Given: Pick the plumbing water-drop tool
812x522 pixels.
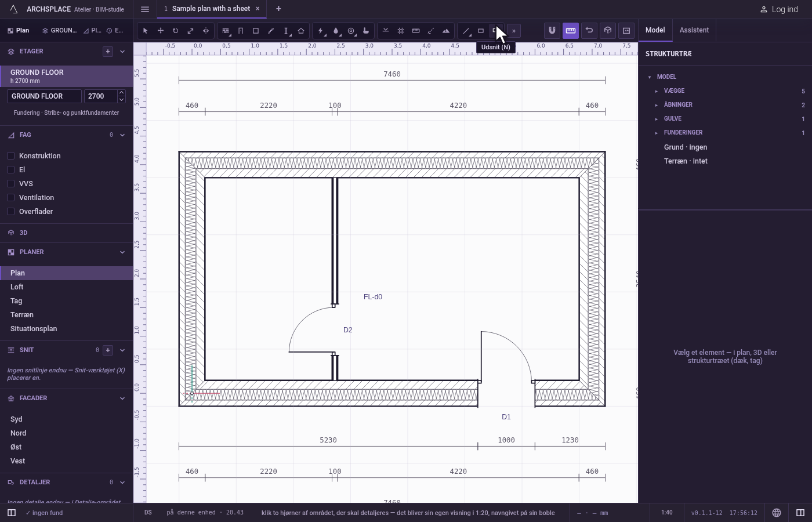Looking at the screenshot, I should pyautogui.click(x=336, y=31).
